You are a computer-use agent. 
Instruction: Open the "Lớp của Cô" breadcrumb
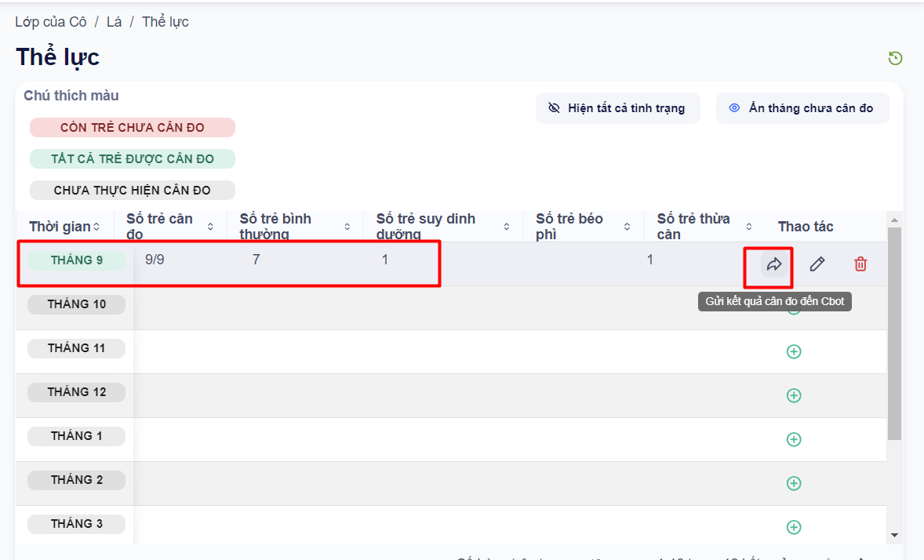(50, 22)
